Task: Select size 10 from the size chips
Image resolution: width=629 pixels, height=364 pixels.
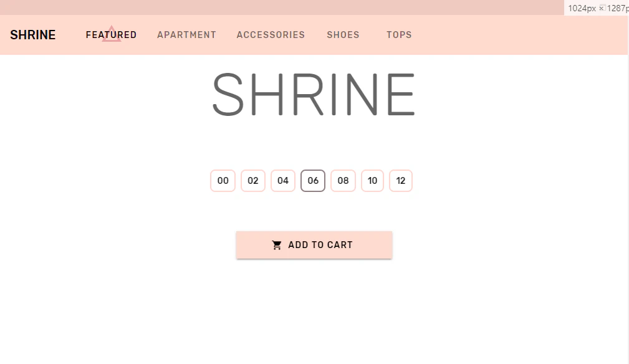Action: [x=372, y=181]
